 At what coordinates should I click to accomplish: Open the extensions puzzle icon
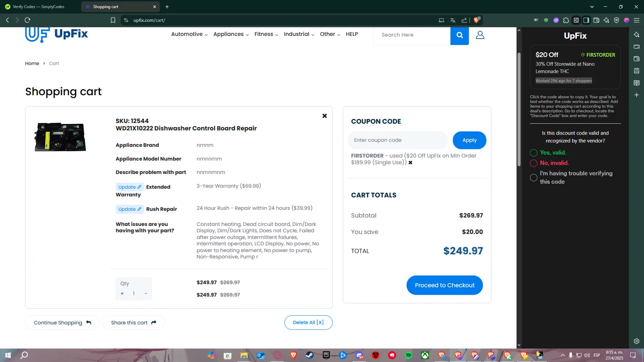tap(566, 20)
